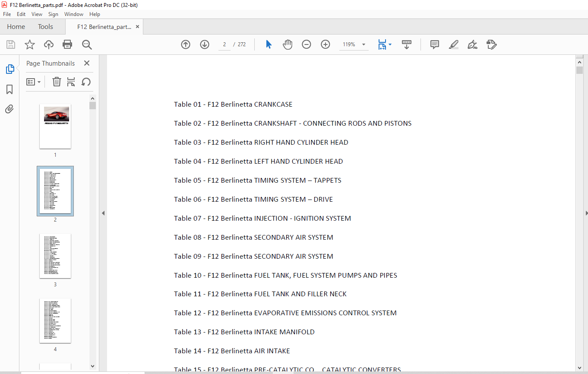Viewport: 588px width, 374px height.
Task: Click Table 03 RIGHT HAND CYLINDER HEAD line
Action: click(261, 143)
